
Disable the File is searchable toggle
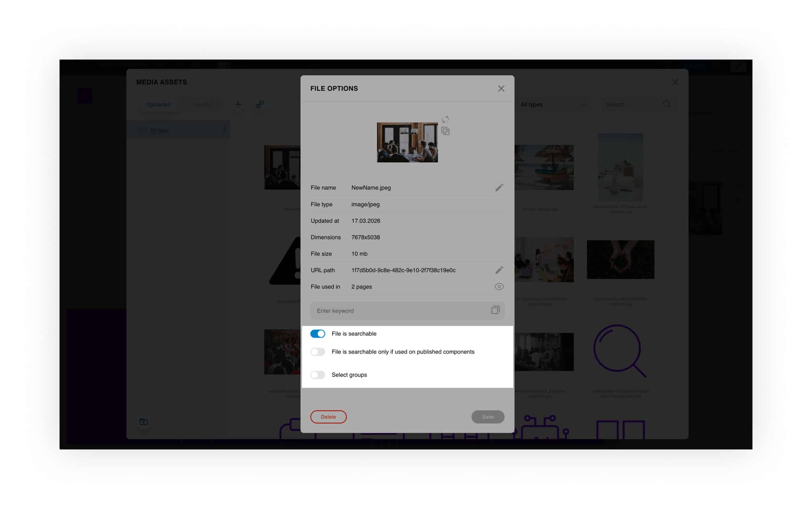(x=317, y=334)
